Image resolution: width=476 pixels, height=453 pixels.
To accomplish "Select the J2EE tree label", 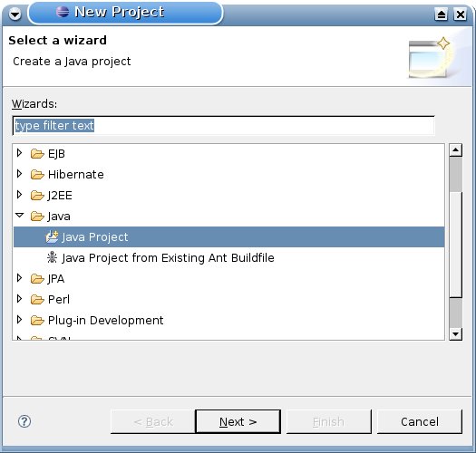I will 60,196.
